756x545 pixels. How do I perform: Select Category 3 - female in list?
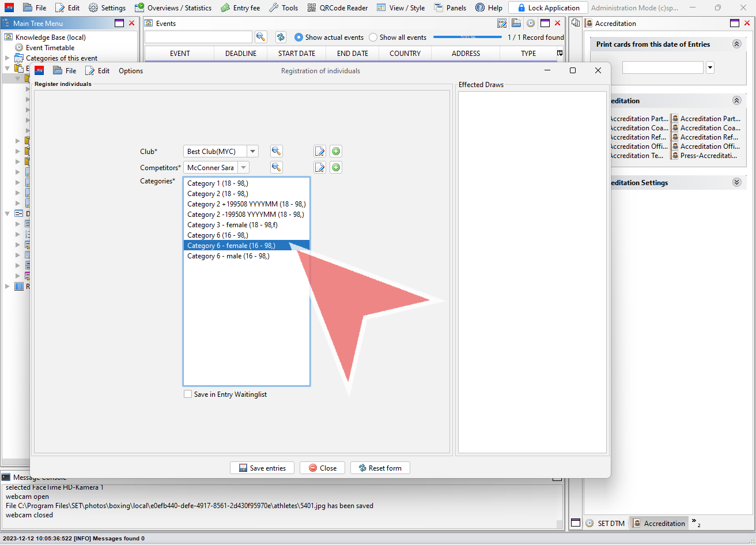click(232, 225)
